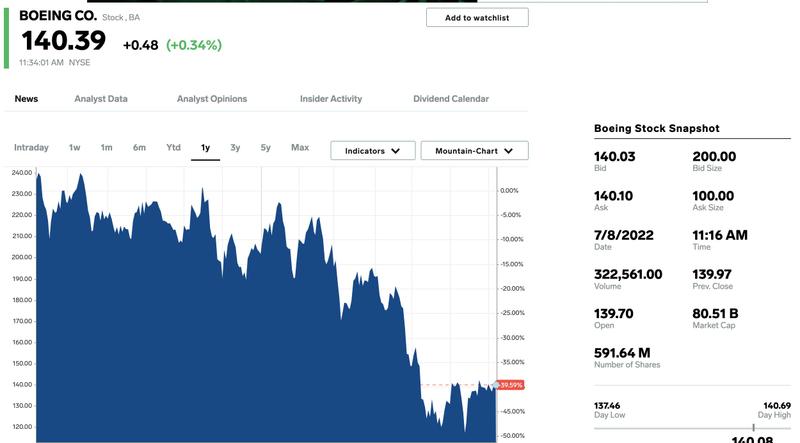Open the News tab
800x443 pixels.
point(26,99)
